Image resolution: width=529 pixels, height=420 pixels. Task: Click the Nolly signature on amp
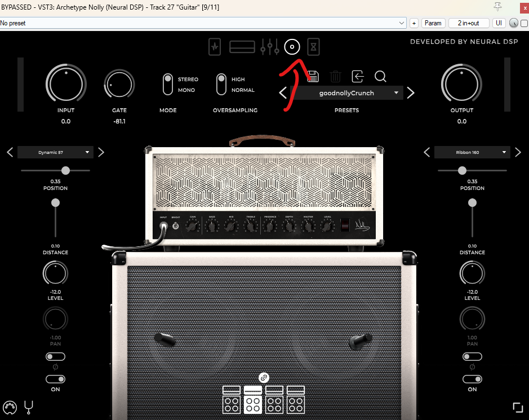[x=362, y=225]
